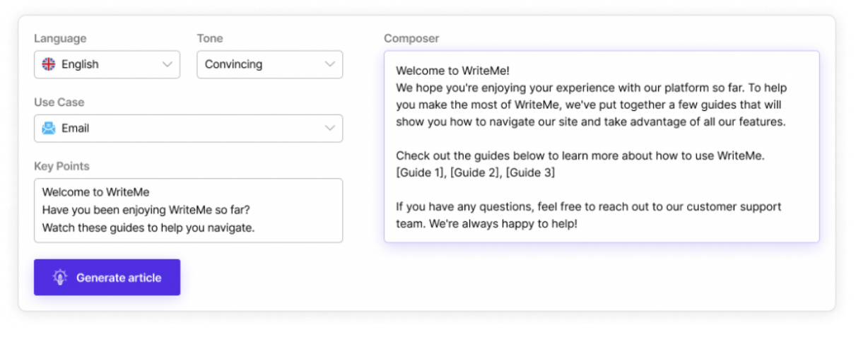The image size is (868, 342).
Task: Click the email envelope icon in Use Case
Action: pyautogui.click(x=48, y=129)
